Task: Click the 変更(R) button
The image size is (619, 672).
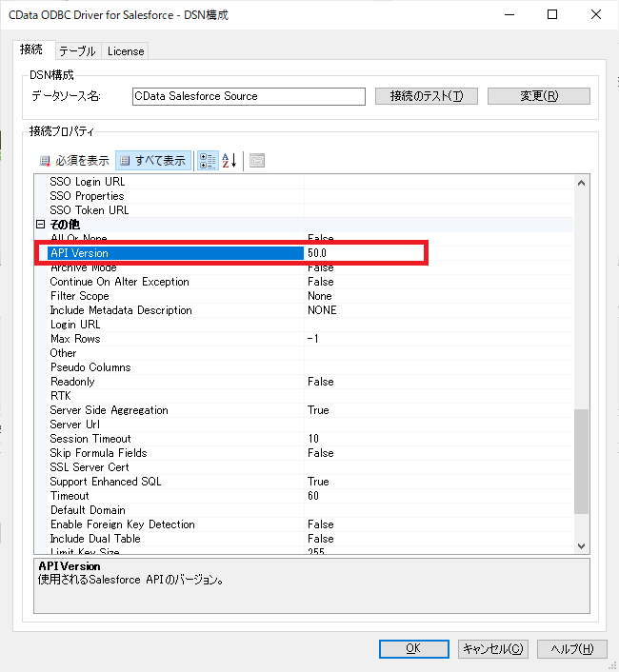Action: coord(539,96)
